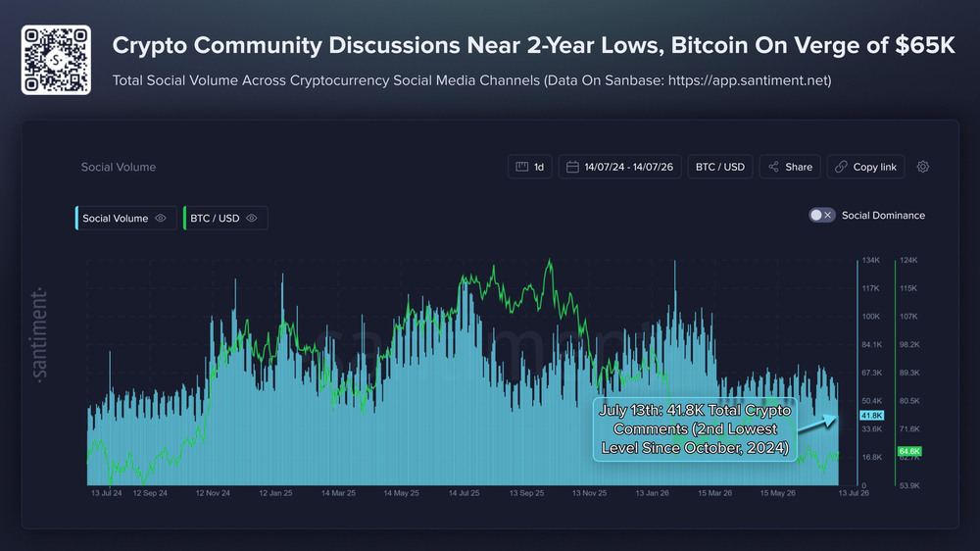
Task: Click the santiment vertical watermark logo
Action: tap(39, 334)
